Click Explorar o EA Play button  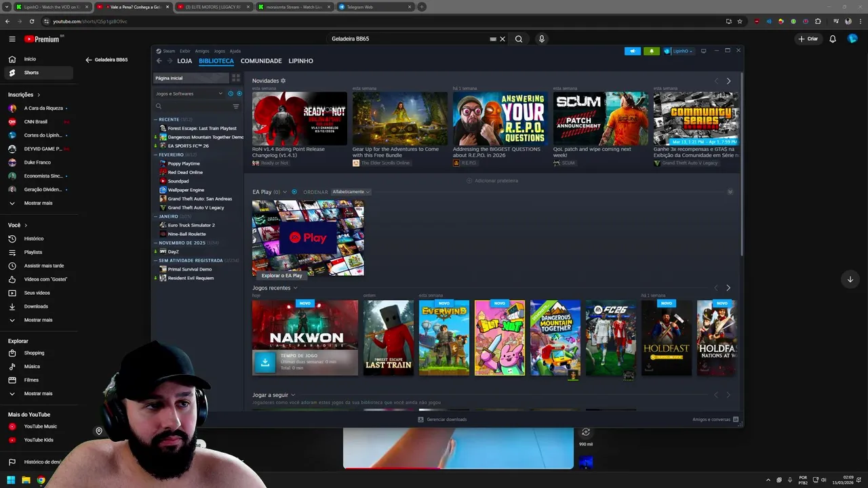point(281,276)
